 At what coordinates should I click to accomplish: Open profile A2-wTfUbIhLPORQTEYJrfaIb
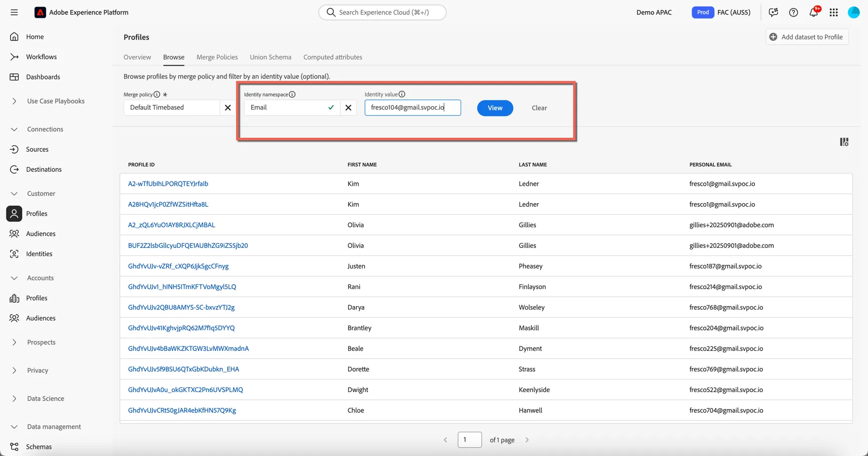(168, 184)
